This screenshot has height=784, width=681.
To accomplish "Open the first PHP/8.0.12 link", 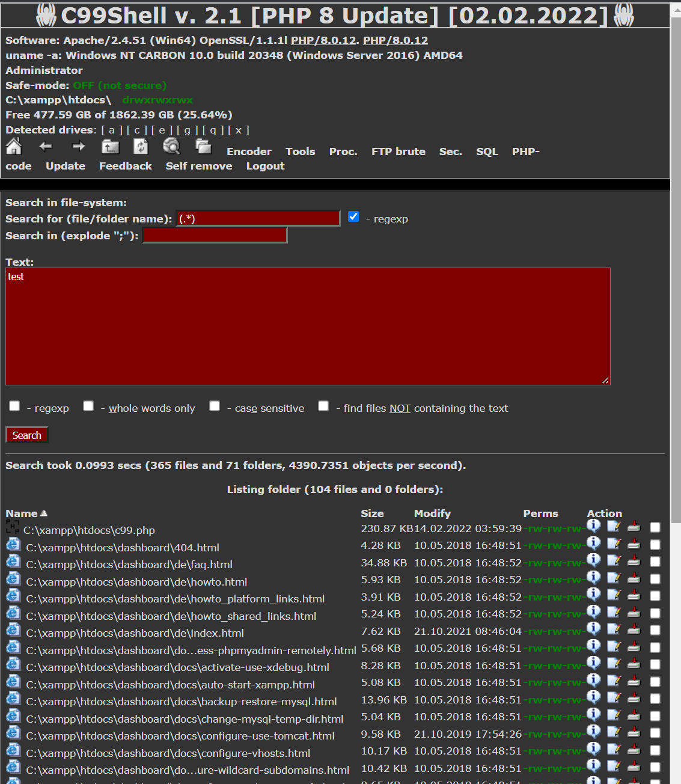I will click(323, 40).
